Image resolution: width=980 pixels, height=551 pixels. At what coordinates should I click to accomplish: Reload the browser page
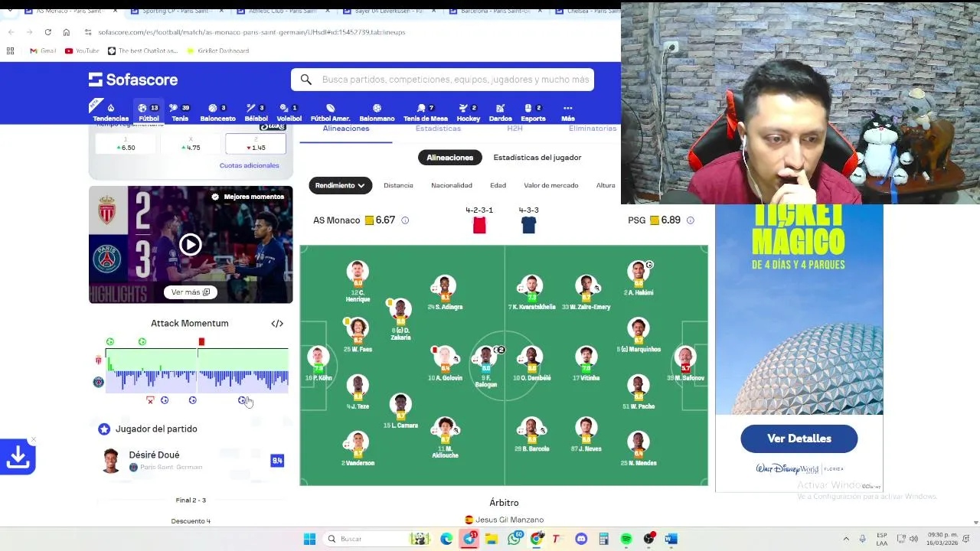pos(47,32)
